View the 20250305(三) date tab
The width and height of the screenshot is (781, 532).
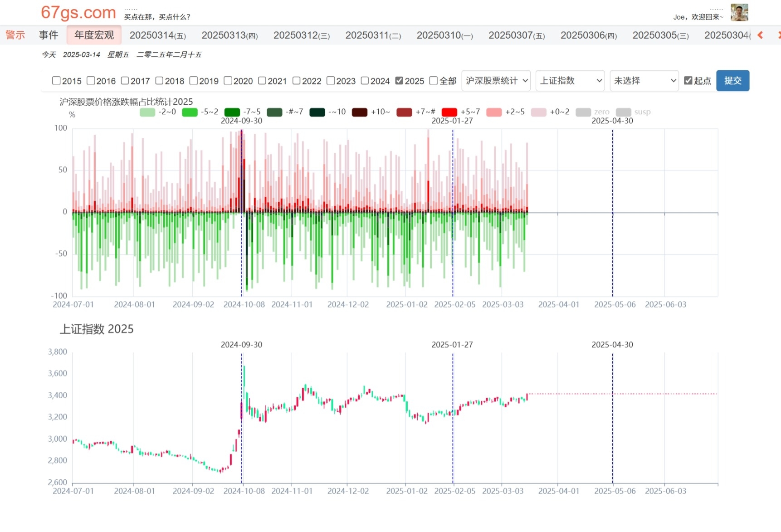point(661,35)
